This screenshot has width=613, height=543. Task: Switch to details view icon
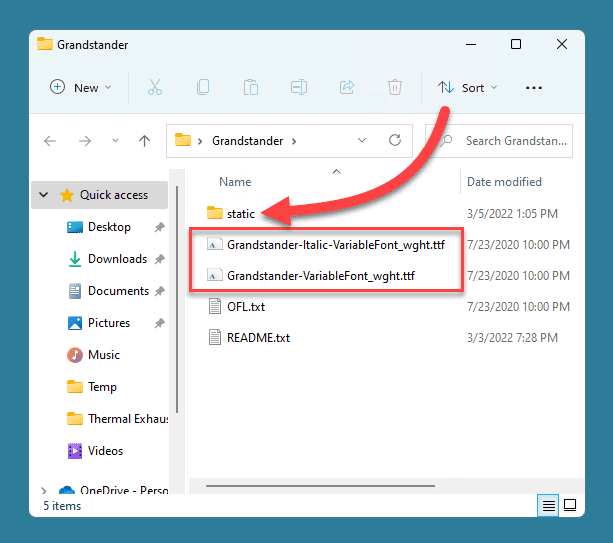[548, 505]
